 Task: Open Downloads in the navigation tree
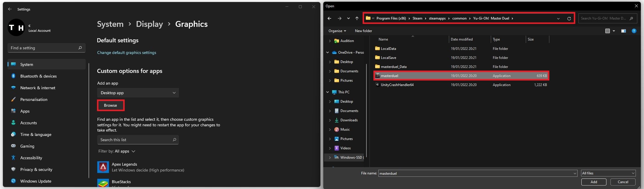coord(349,120)
